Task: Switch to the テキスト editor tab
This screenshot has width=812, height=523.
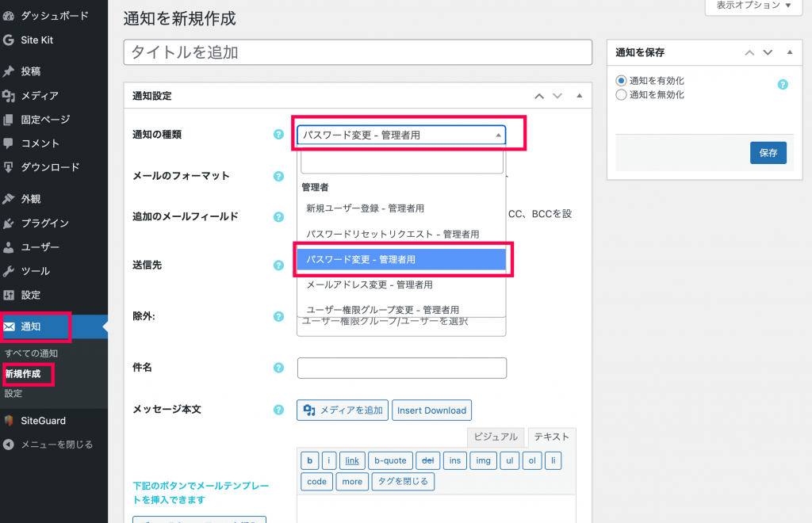Action: pos(552,437)
